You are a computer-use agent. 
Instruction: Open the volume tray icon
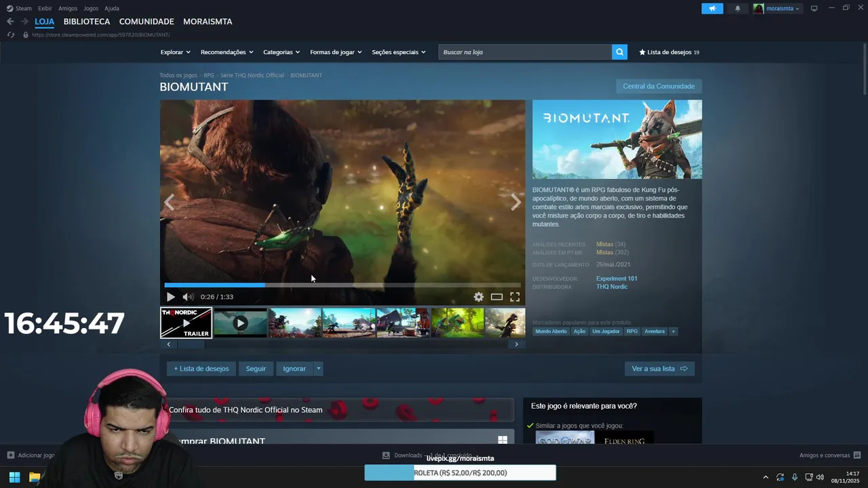[820, 477]
